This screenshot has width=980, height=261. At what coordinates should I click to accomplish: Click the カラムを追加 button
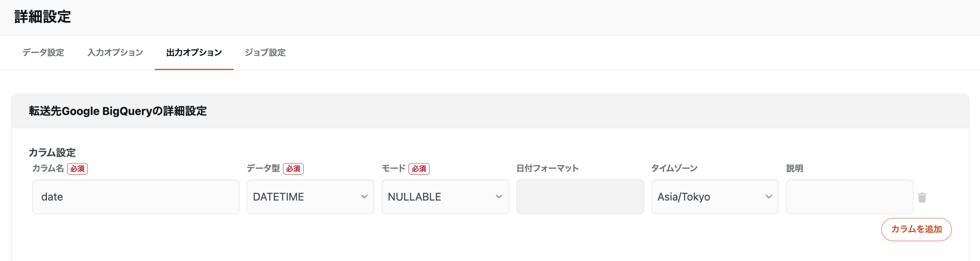point(916,229)
